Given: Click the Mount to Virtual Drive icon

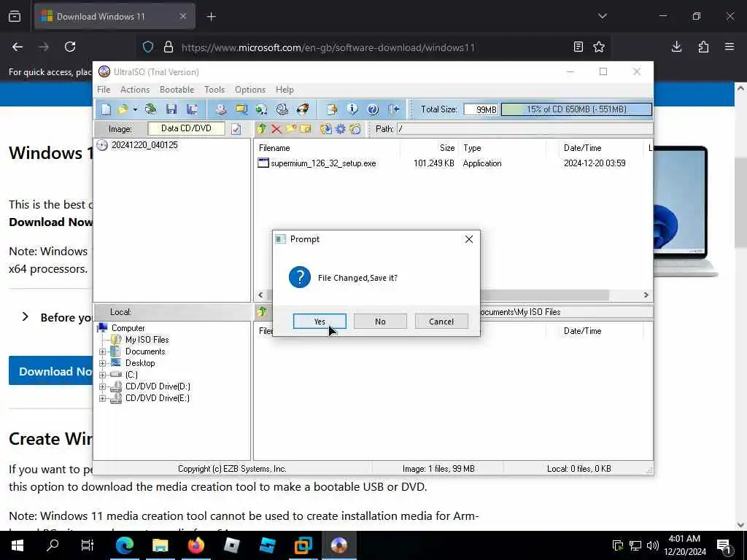Looking at the screenshot, I should tap(282, 109).
